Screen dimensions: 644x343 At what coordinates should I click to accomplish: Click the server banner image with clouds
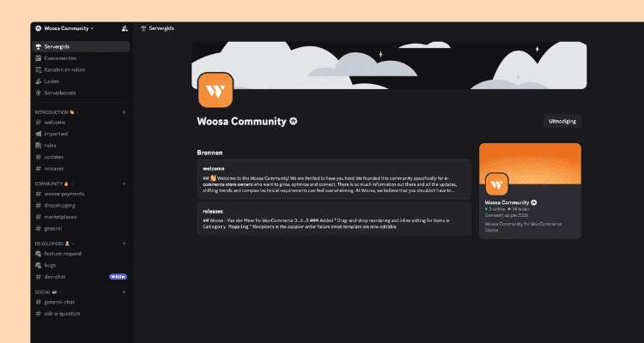pos(389,65)
